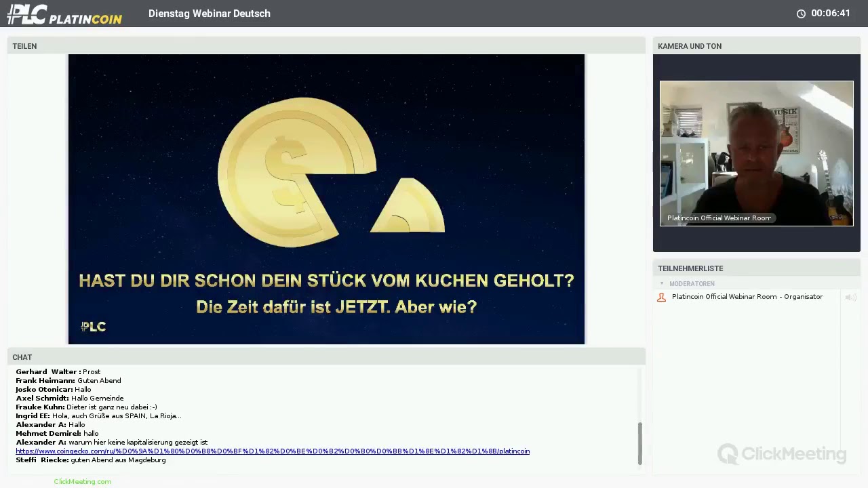Click the webinar title 'Dienstag Webinar Deutsch'
This screenshot has width=868, height=488.
(x=210, y=14)
